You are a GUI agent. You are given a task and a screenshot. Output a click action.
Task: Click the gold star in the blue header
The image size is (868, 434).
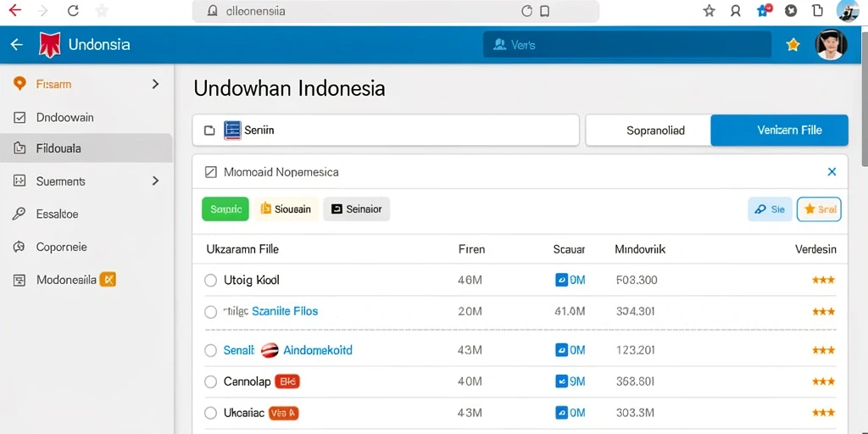(793, 45)
